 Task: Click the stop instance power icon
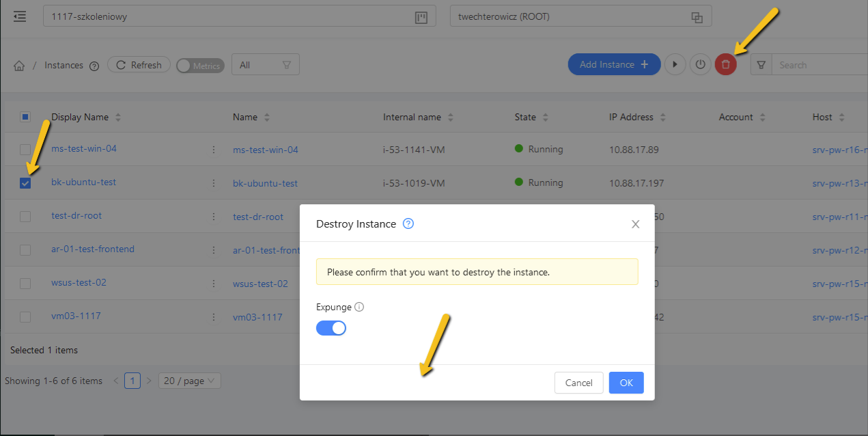click(700, 64)
